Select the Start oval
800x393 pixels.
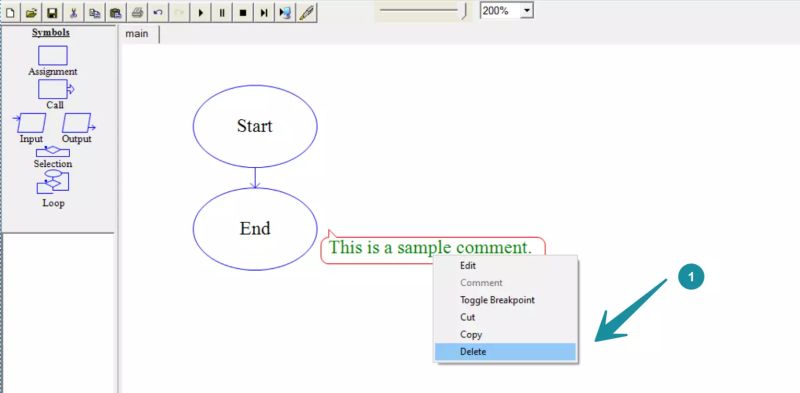click(255, 126)
